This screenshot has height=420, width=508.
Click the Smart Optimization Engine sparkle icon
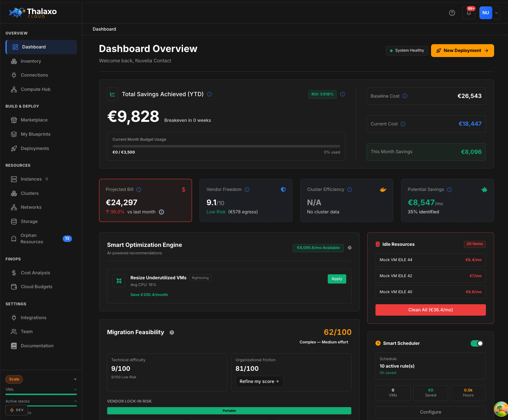tap(349, 248)
